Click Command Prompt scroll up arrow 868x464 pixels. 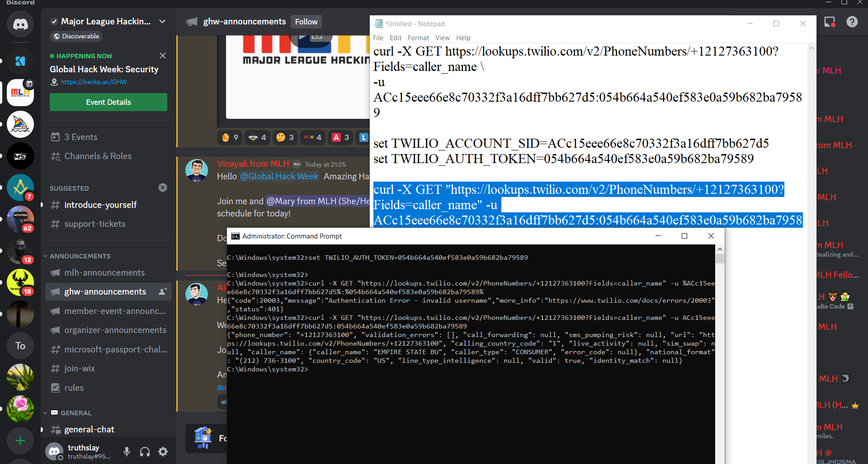click(x=720, y=249)
